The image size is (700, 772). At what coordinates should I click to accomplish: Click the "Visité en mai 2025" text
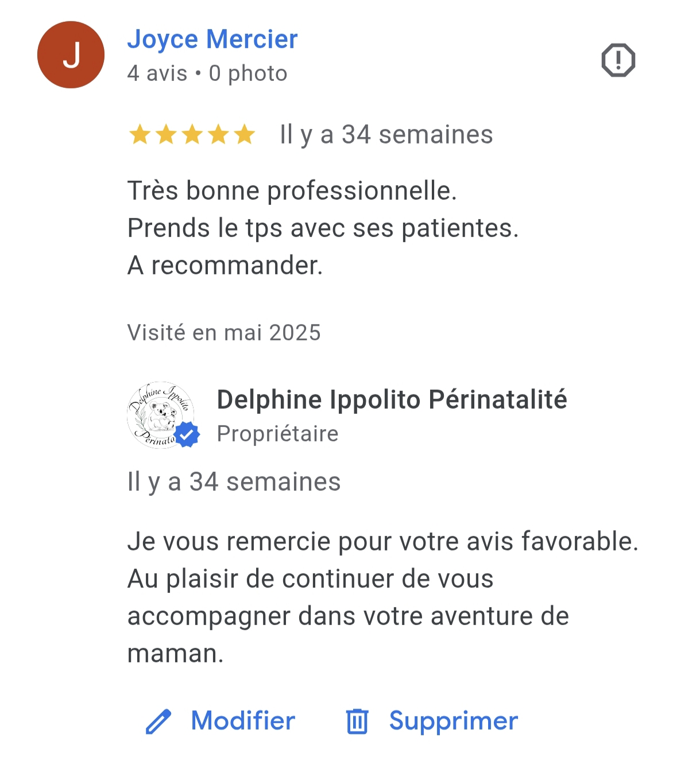224,332
